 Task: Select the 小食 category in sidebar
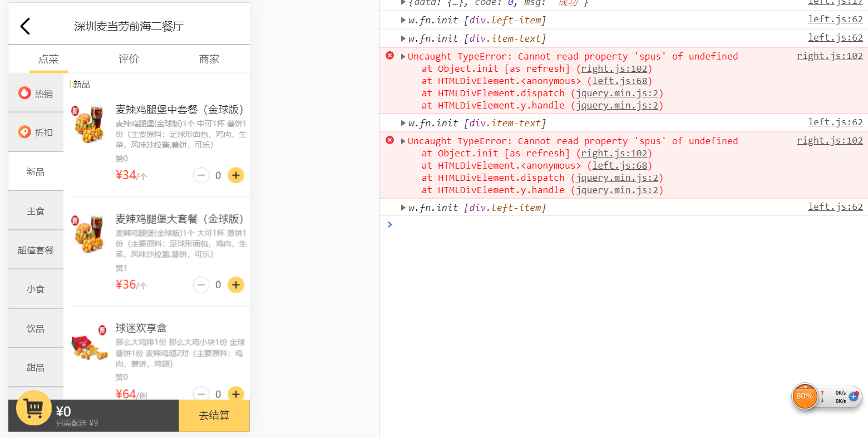pos(36,289)
